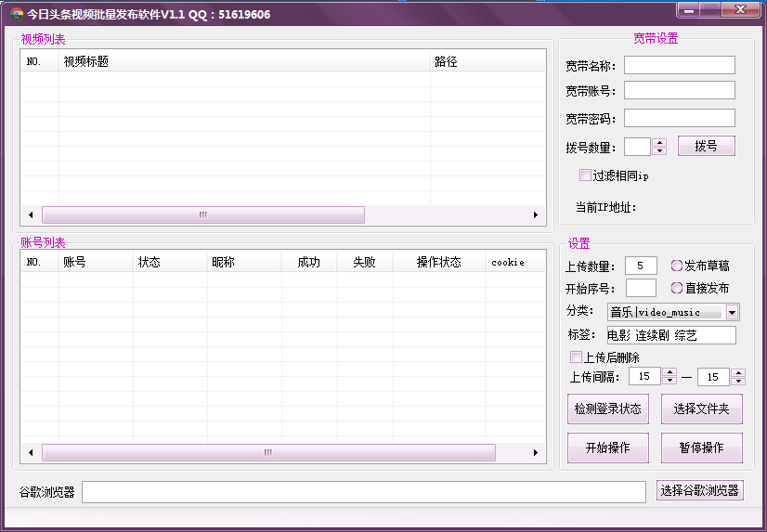Increase the first 上传间隔 value
The width and height of the screenshot is (767, 532).
click(669, 372)
